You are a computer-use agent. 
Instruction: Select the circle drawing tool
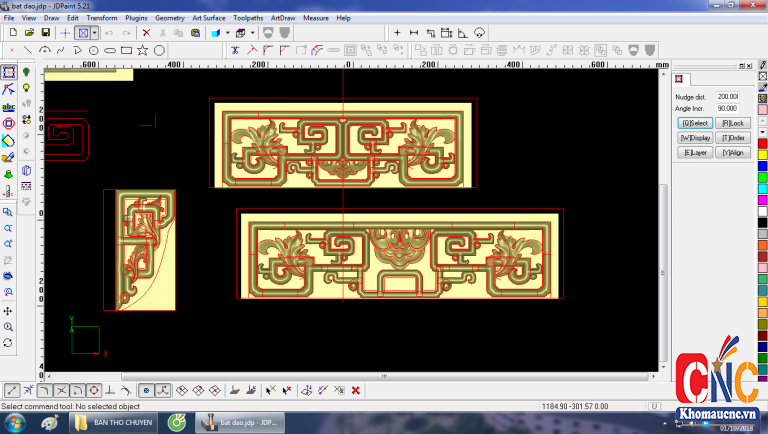click(159, 50)
